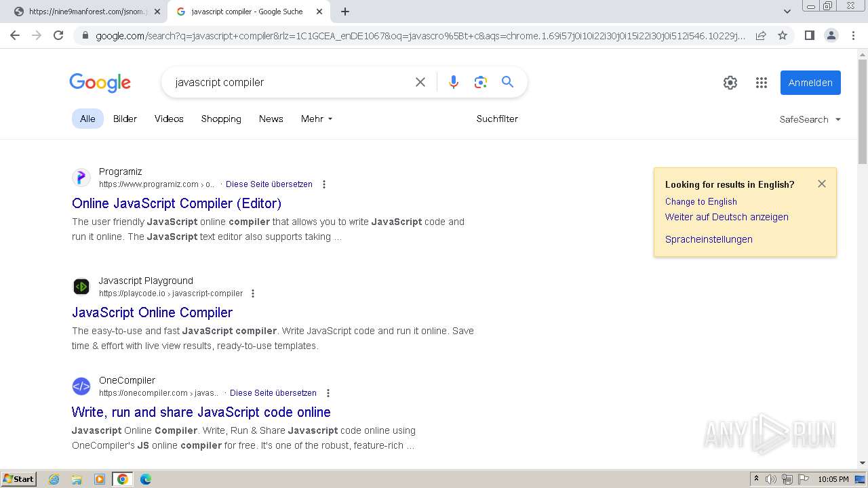Select the Alle search tab

pyautogui.click(x=87, y=119)
